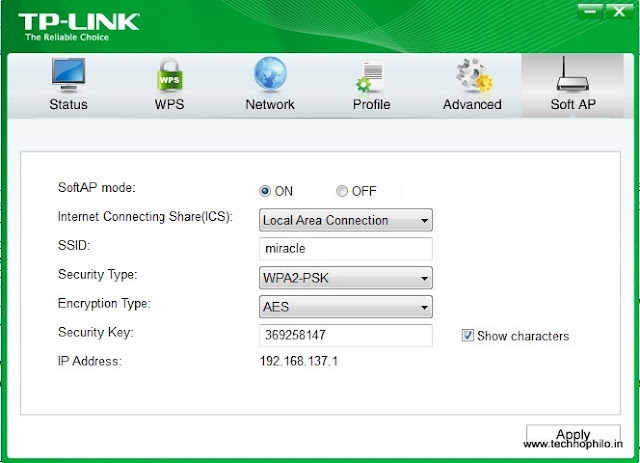Open Internet Connecting Share dropdown

[346, 220]
